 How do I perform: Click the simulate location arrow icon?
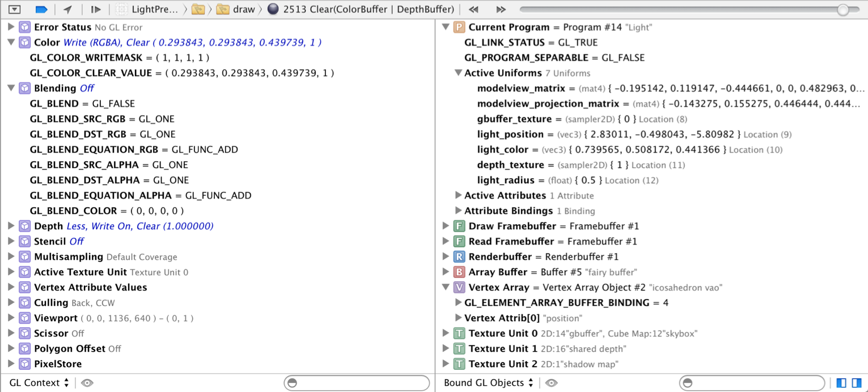coord(67,9)
